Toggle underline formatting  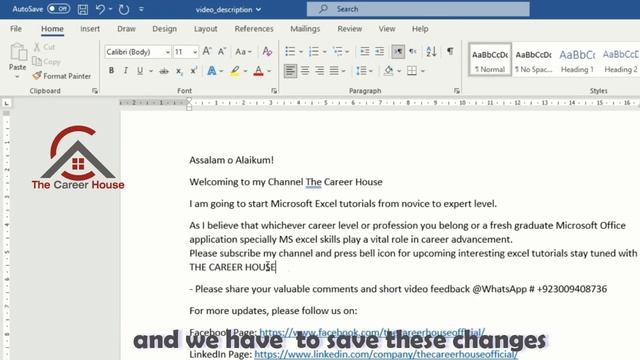140,71
